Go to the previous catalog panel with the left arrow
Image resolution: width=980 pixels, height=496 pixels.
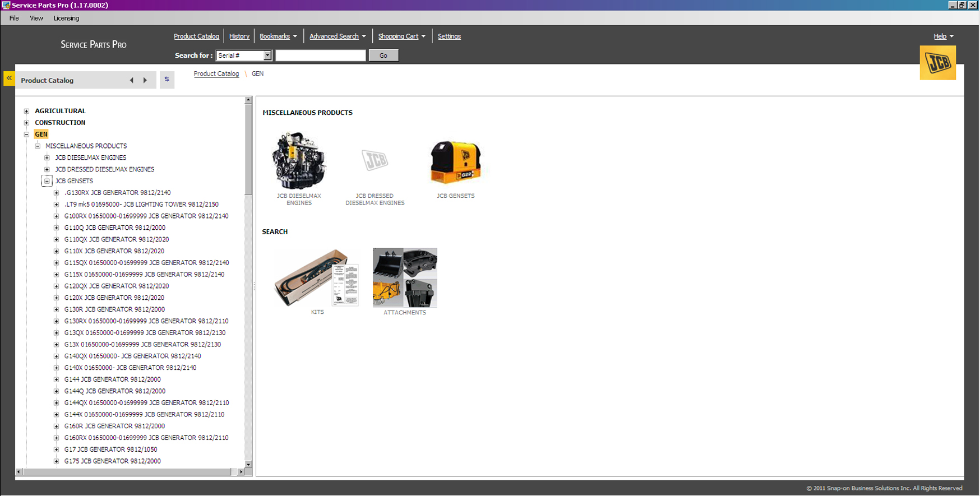pyautogui.click(x=132, y=80)
